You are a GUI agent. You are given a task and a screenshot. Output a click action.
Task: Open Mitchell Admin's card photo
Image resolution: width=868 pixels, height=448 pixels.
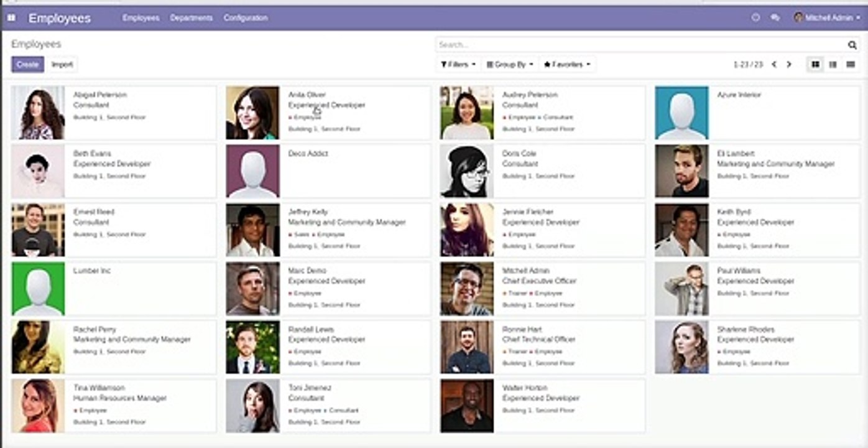(467, 289)
